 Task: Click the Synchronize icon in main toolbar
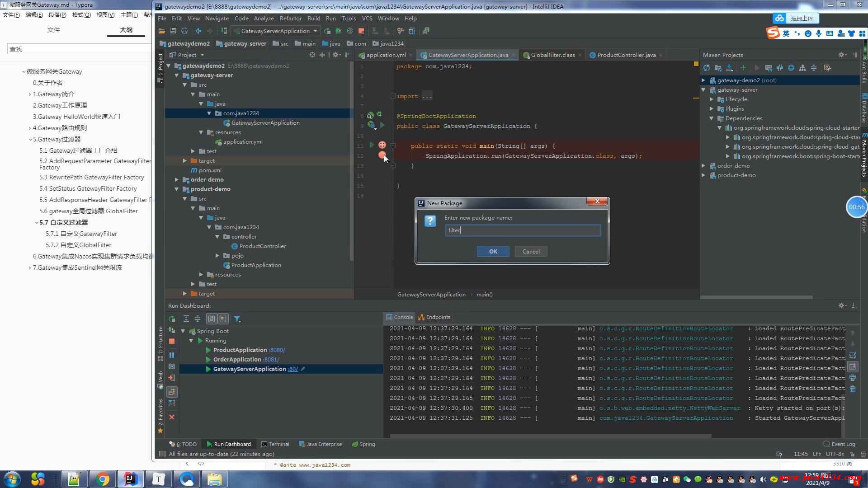(184, 31)
